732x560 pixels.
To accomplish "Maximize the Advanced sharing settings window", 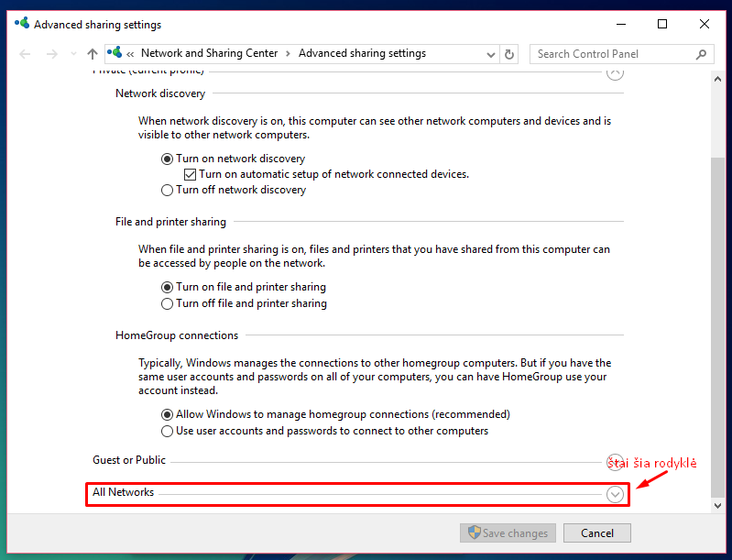I will 662,24.
